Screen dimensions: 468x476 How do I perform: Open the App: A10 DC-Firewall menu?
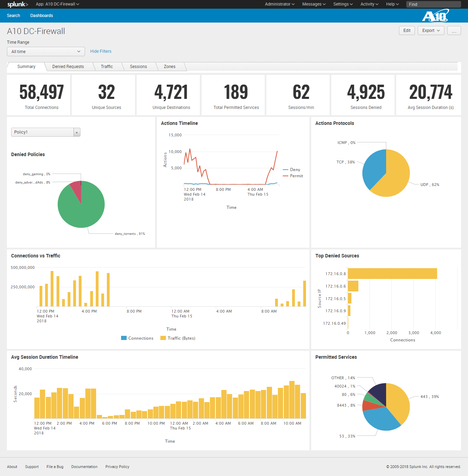(x=58, y=4)
